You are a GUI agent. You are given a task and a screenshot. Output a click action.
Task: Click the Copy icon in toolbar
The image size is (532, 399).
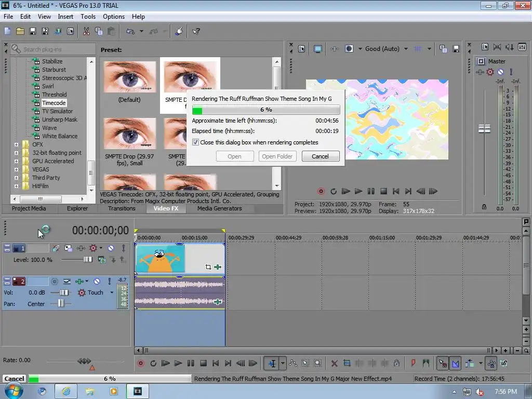pyautogui.click(x=99, y=32)
